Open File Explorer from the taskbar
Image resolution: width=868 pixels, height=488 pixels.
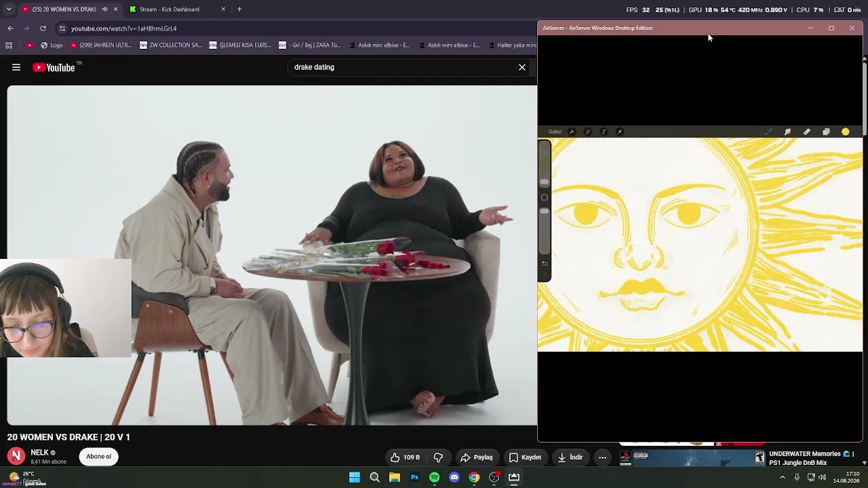[x=395, y=477]
